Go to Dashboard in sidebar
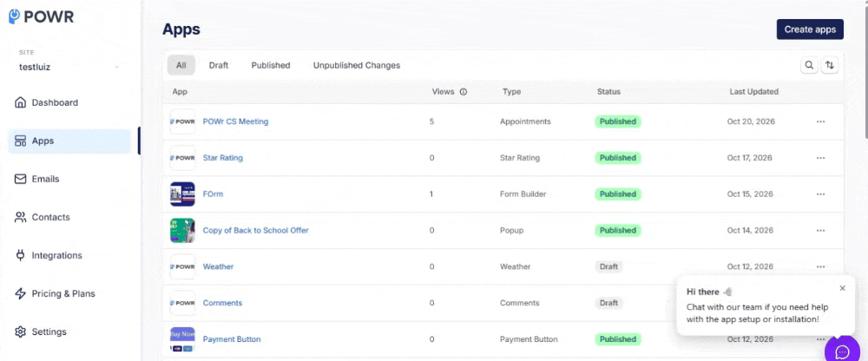Image resolution: width=868 pixels, height=361 pixels. click(69, 102)
